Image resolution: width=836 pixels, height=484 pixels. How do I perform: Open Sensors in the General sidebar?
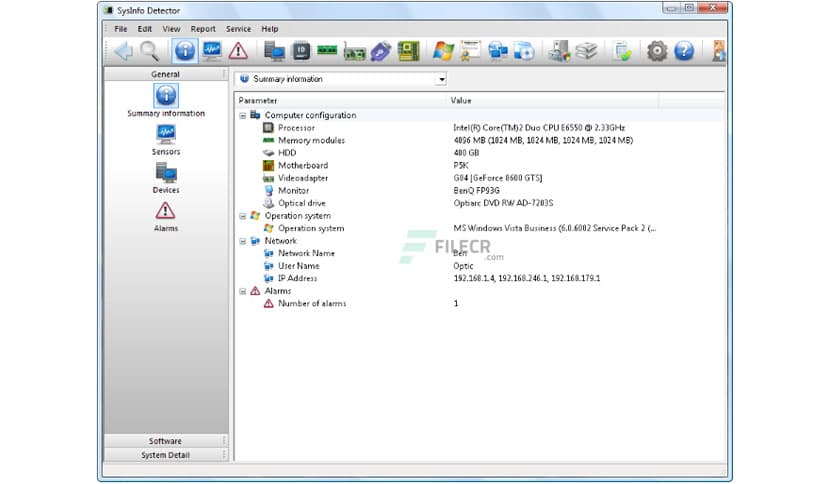pos(166,140)
